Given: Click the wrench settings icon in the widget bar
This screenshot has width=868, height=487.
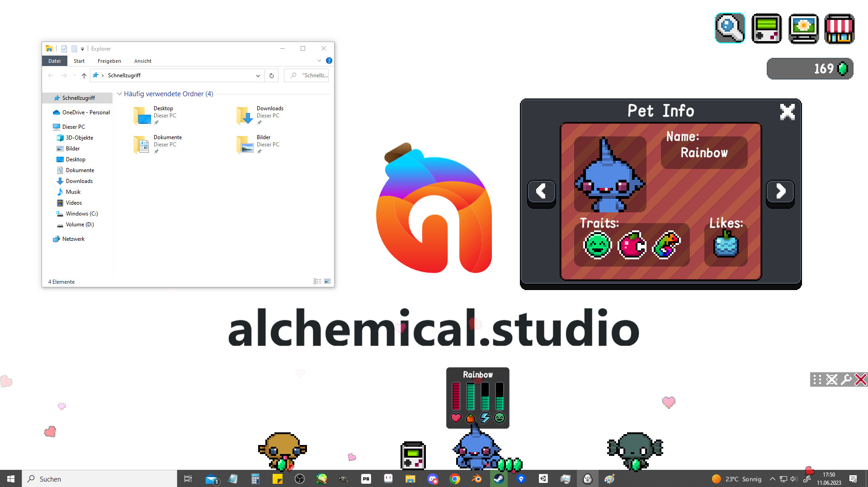Looking at the screenshot, I should 846,379.
